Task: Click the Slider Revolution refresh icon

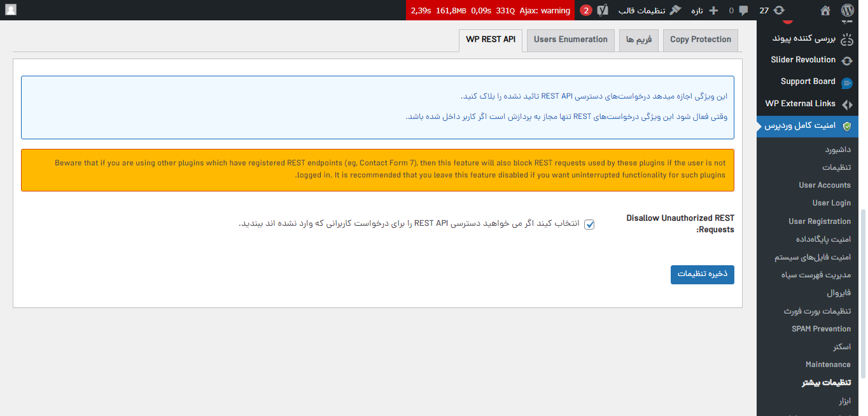Action: (846, 61)
